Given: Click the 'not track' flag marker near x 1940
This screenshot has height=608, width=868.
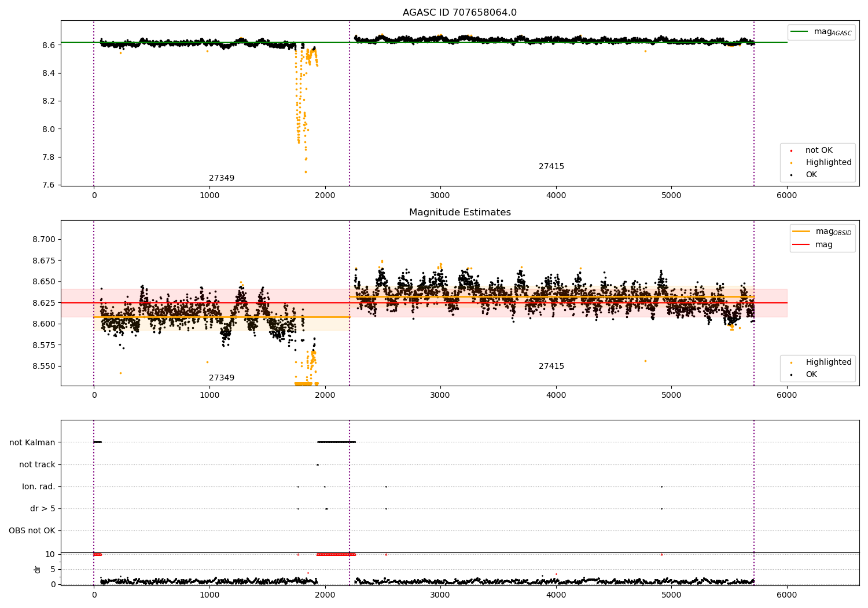Looking at the screenshot, I should click(318, 464).
